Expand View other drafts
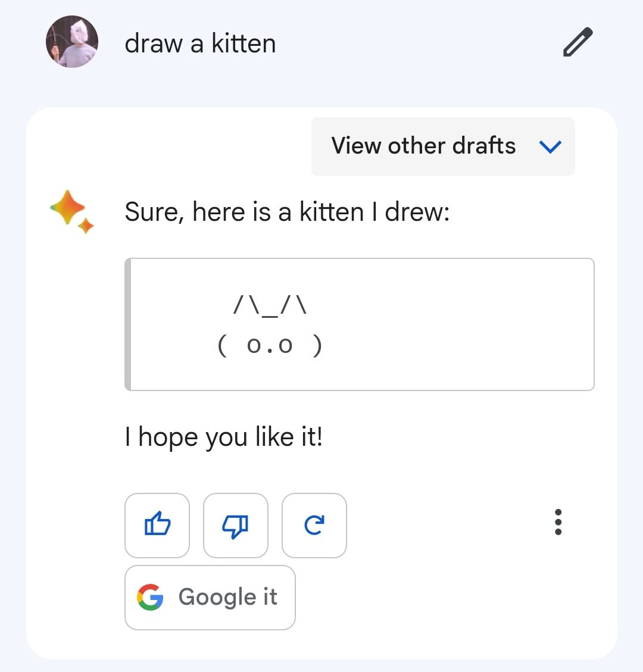 [x=443, y=146]
